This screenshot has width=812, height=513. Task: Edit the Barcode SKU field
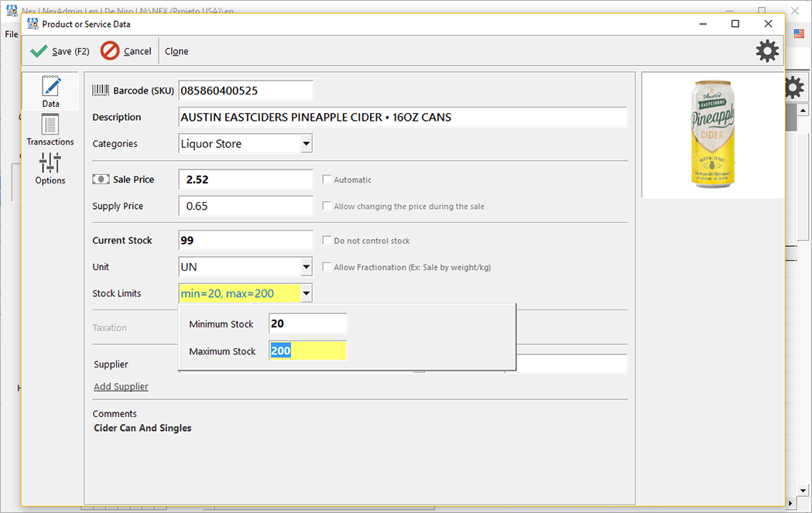[x=245, y=91]
